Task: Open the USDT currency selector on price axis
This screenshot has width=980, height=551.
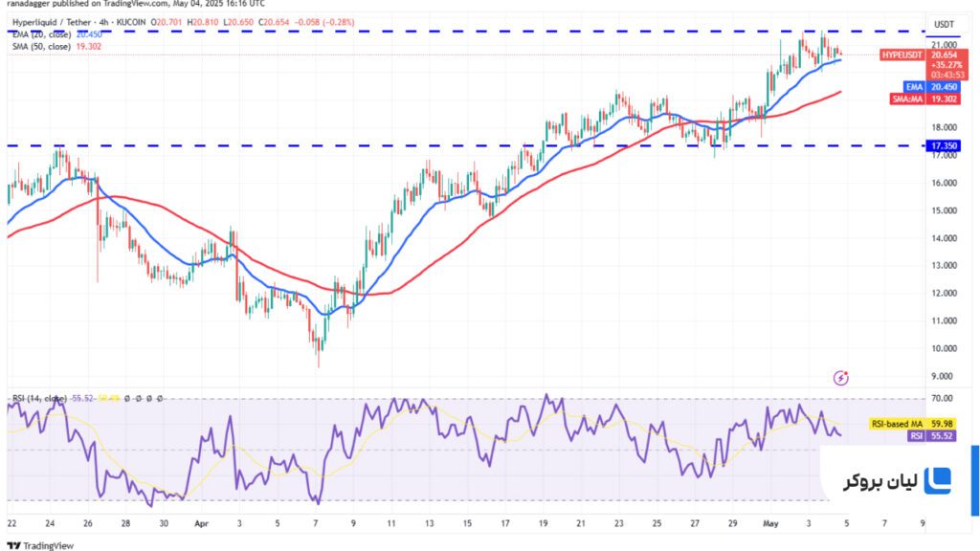Action: tap(944, 24)
